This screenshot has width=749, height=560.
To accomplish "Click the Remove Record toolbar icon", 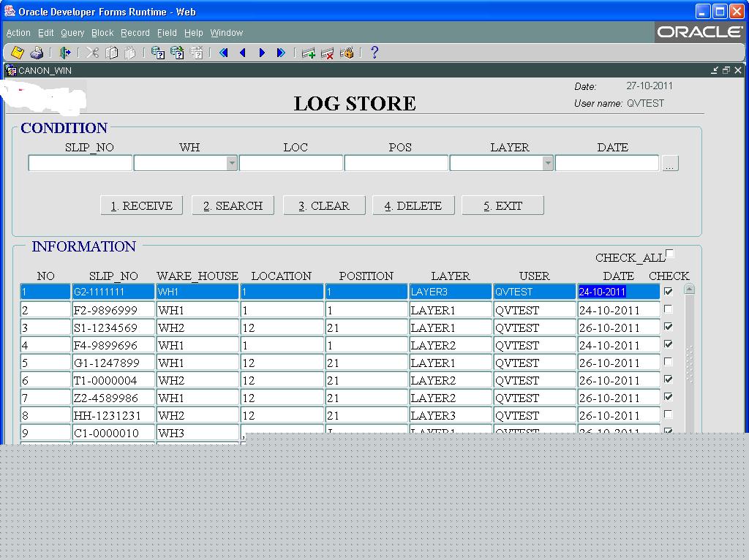I will [x=328, y=53].
